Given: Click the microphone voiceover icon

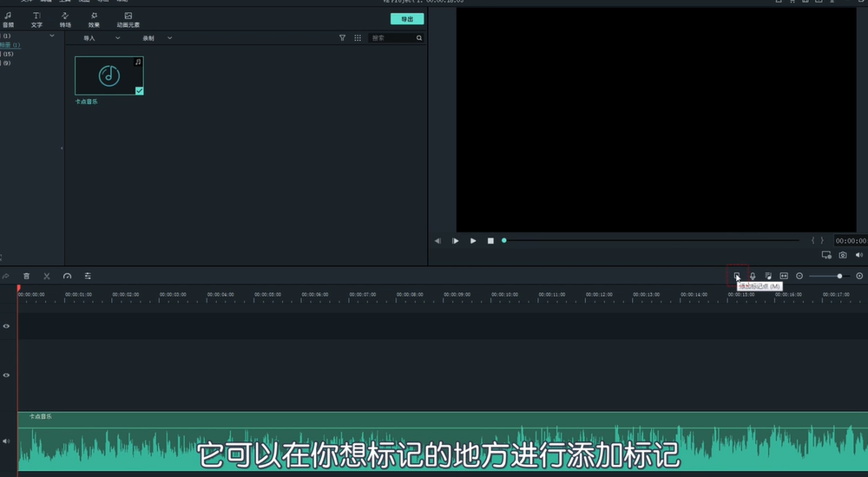Looking at the screenshot, I should (x=753, y=276).
